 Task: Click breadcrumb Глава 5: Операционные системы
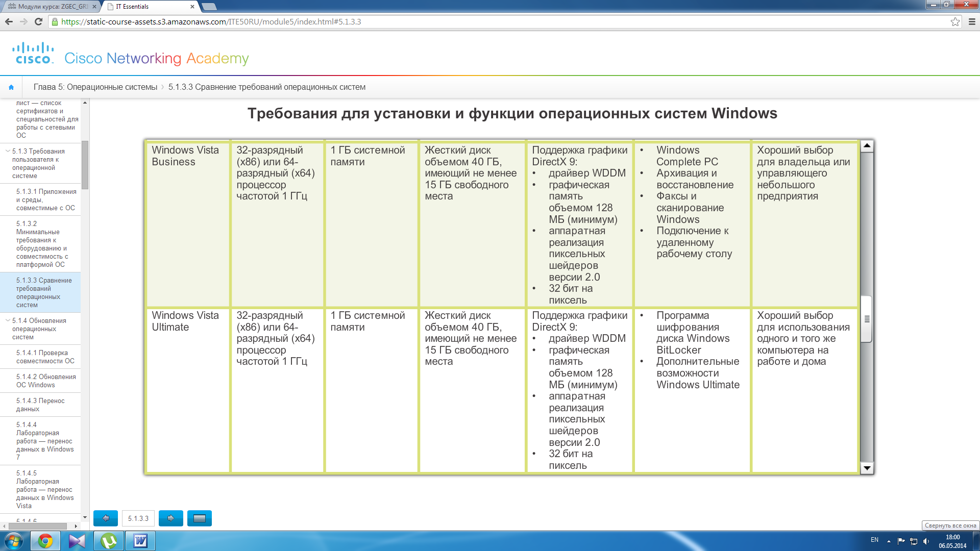pyautogui.click(x=95, y=87)
